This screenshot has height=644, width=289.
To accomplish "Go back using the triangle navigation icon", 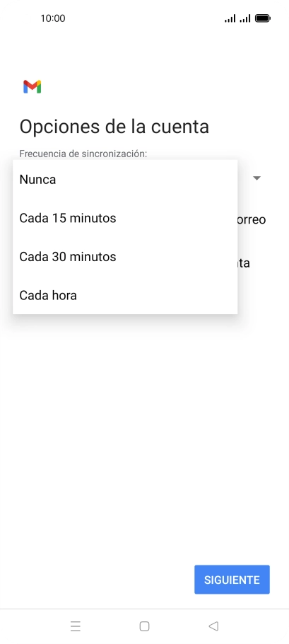I will [x=213, y=626].
